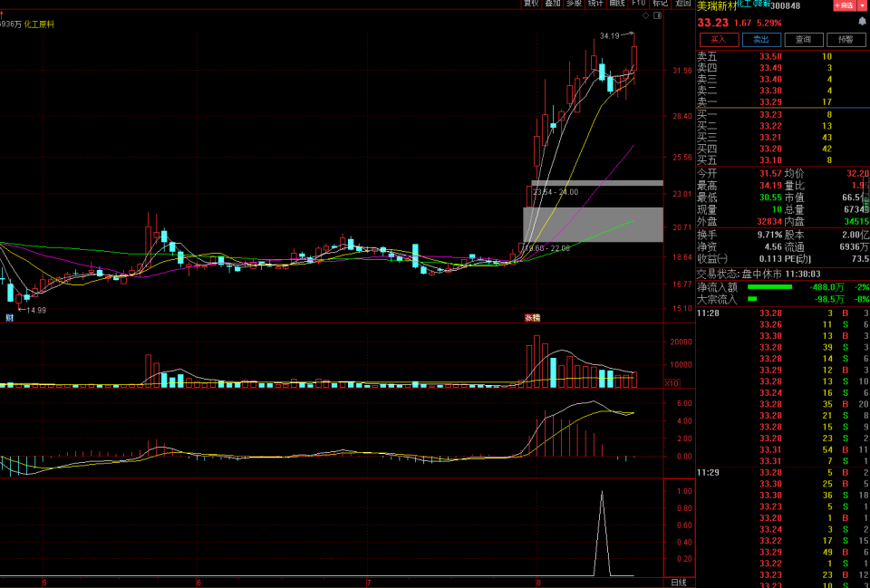Select the 卖三 ask row at 33.40

point(783,80)
